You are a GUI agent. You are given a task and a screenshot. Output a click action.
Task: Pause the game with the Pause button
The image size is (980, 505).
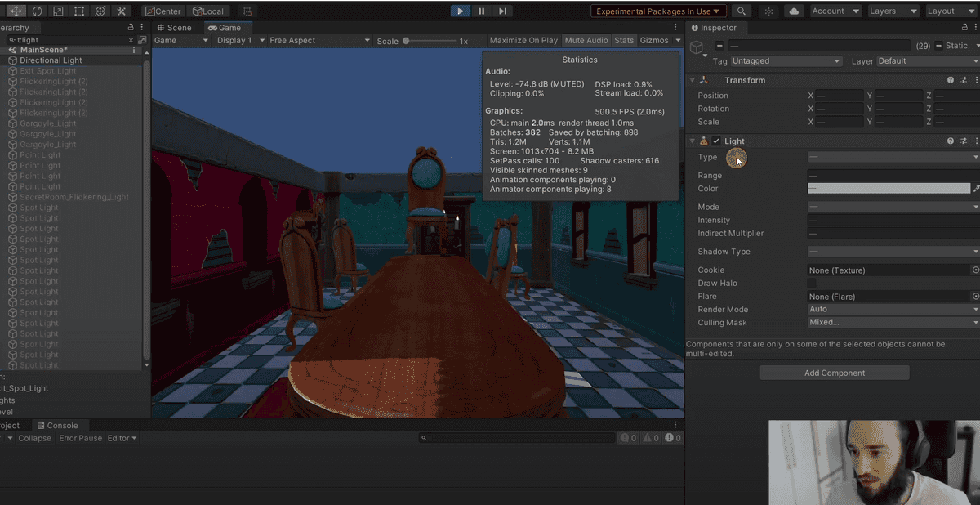click(x=482, y=11)
